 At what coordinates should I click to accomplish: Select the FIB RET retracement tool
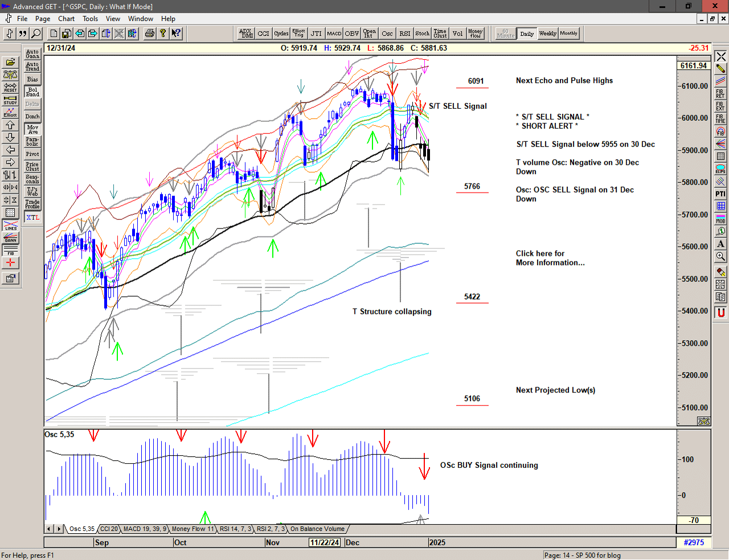720,93
